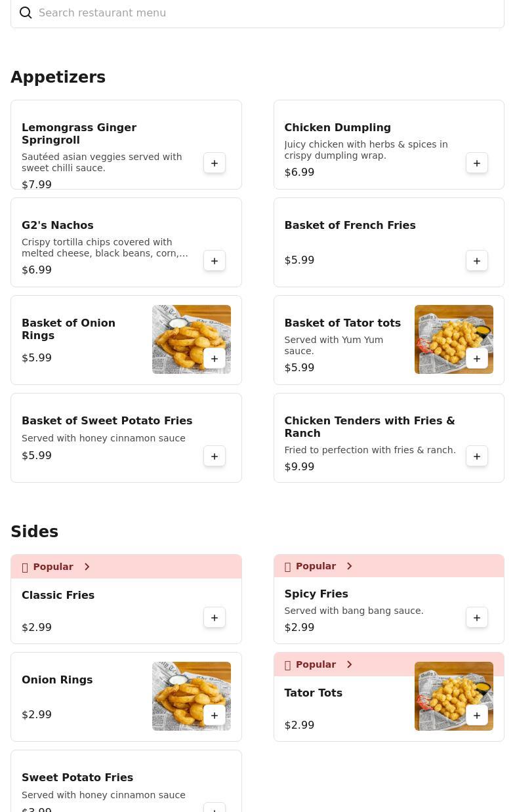The height and width of the screenshot is (812, 515).
Task: Add Basket of Onion Rings
Action: (215, 359)
